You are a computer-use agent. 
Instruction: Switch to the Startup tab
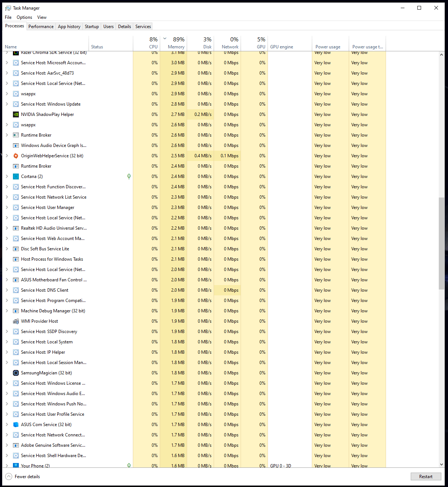[x=92, y=27]
